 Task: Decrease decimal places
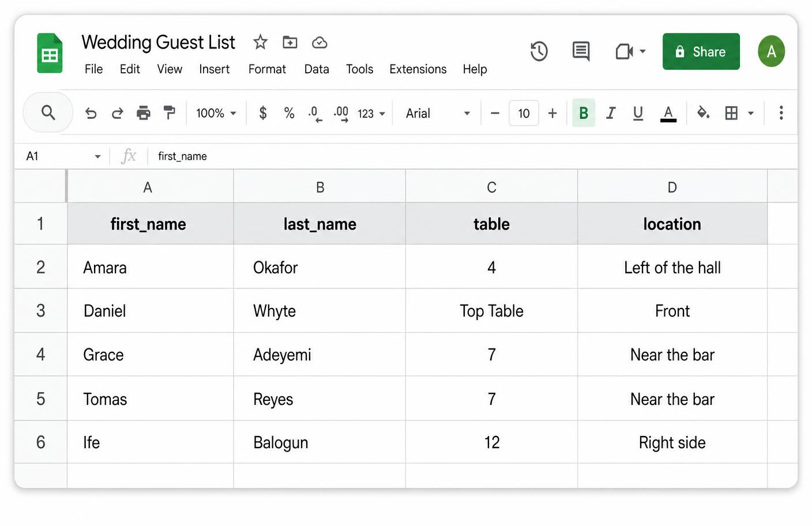tap(315, 114)
